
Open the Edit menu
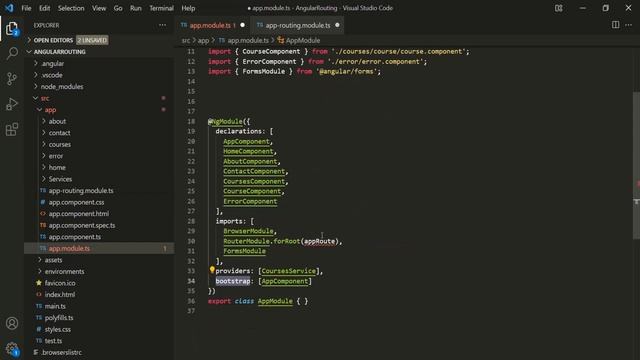click(44, 8)
